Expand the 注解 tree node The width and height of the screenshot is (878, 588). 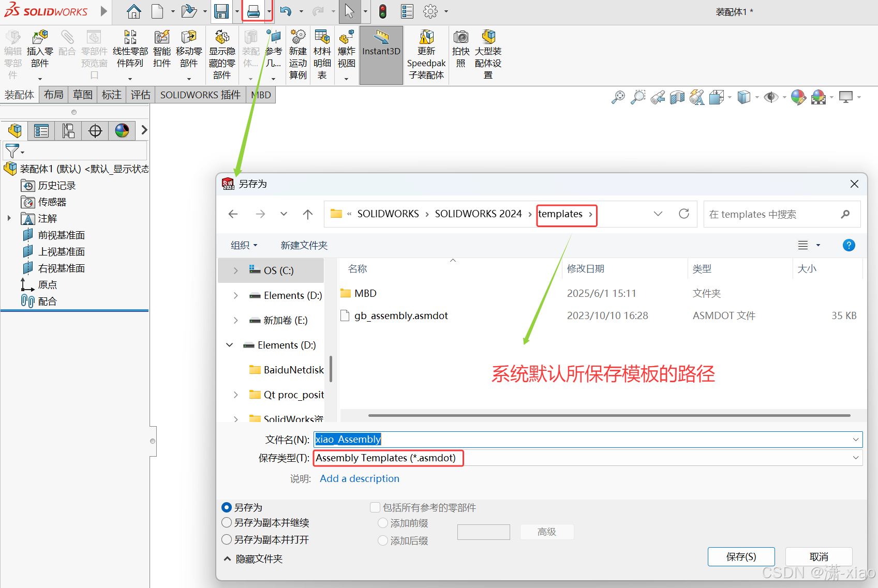(9, 218)
